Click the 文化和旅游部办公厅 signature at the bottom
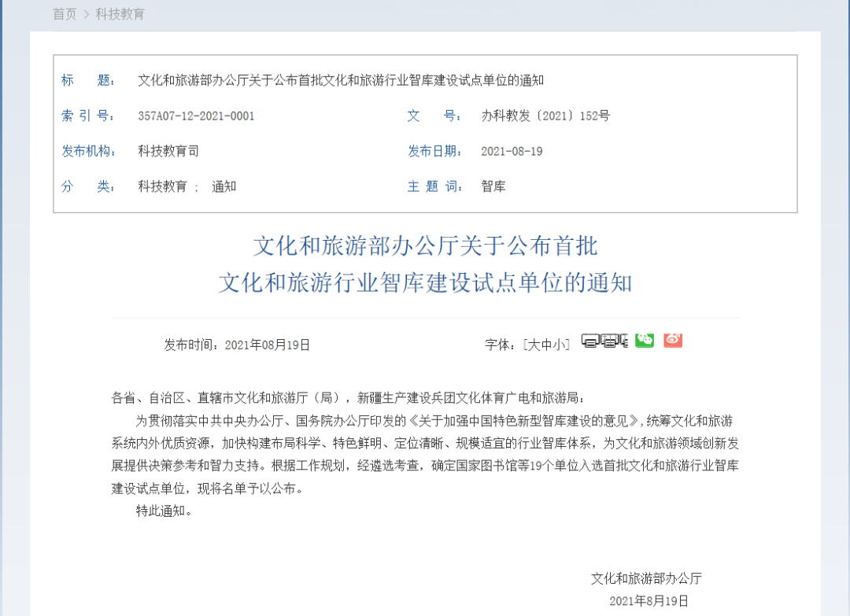The image size is (850, 616). click(x=646, y=578)
